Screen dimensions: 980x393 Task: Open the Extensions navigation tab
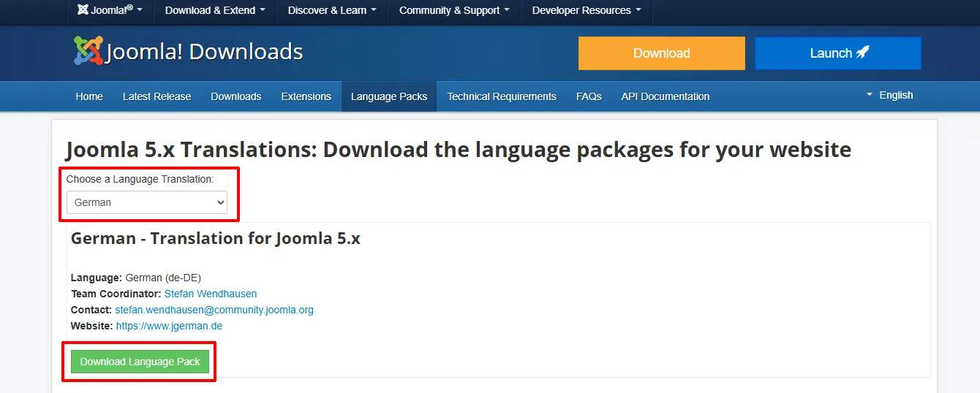click(x=306, y=96)
